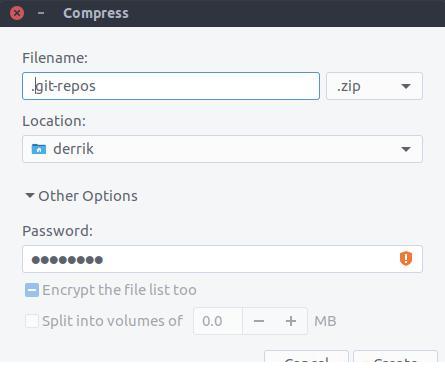Click the Compress window title text

tap(96, 13)
